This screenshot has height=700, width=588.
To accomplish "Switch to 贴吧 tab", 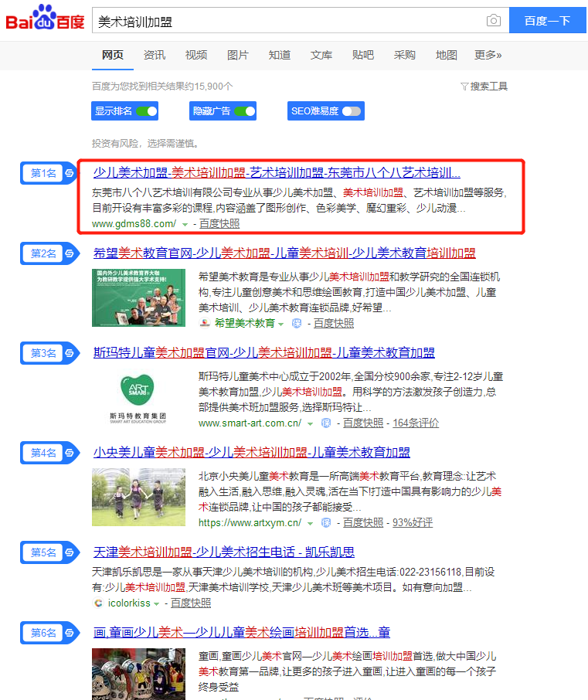I will point(363,56).
